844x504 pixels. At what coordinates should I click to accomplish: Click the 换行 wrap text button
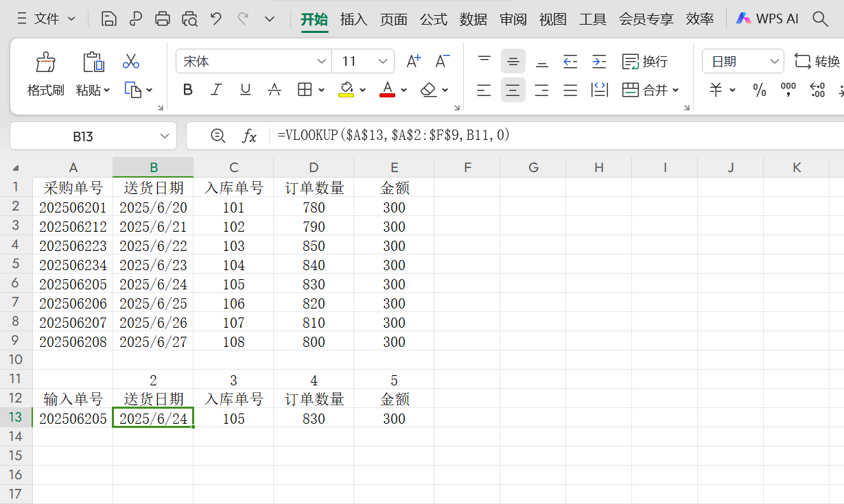(x=645, y=62)
